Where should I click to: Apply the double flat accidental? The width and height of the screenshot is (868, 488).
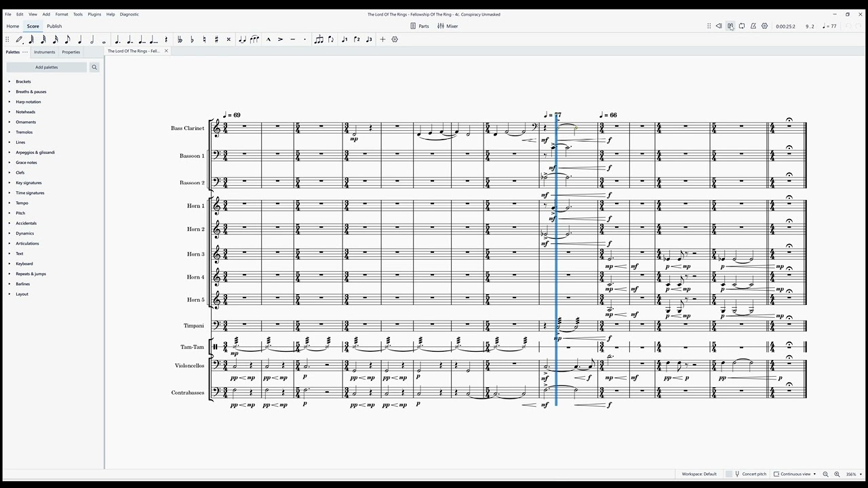point(180,39)
